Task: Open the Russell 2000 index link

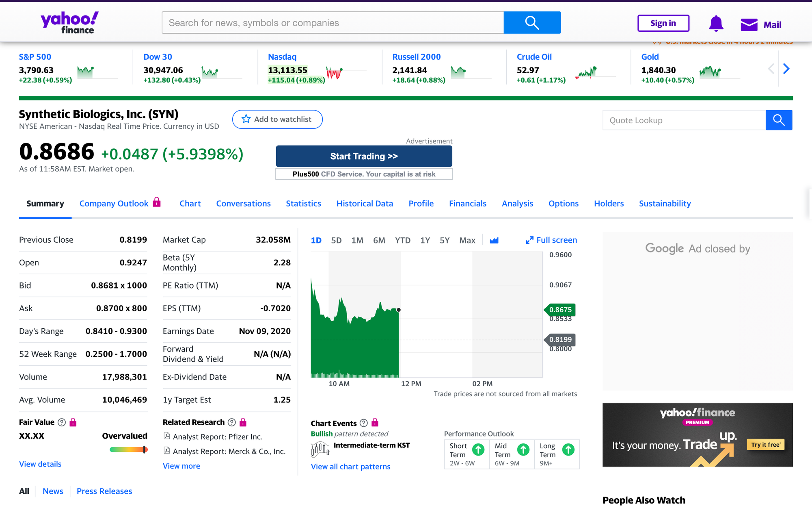Action: (x=417, y=57)
